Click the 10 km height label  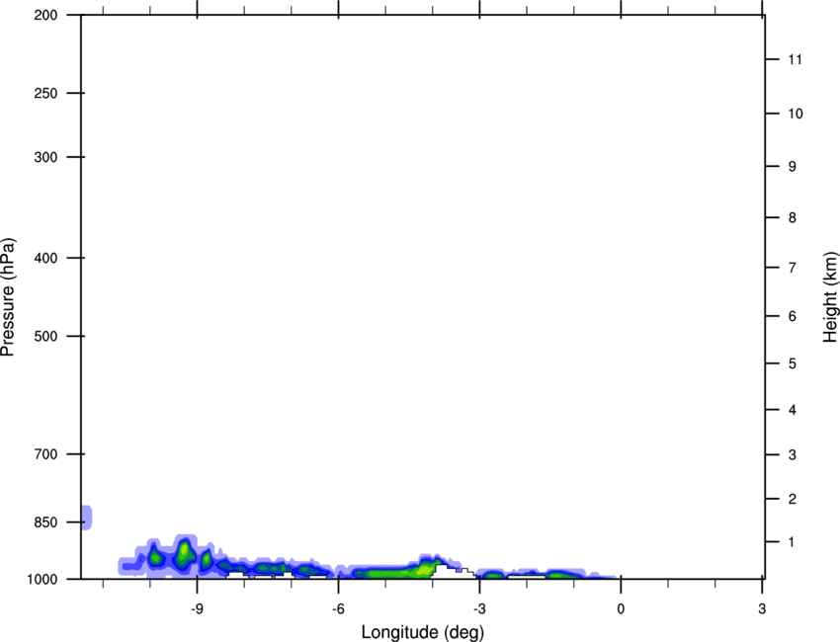click(796, 114)
